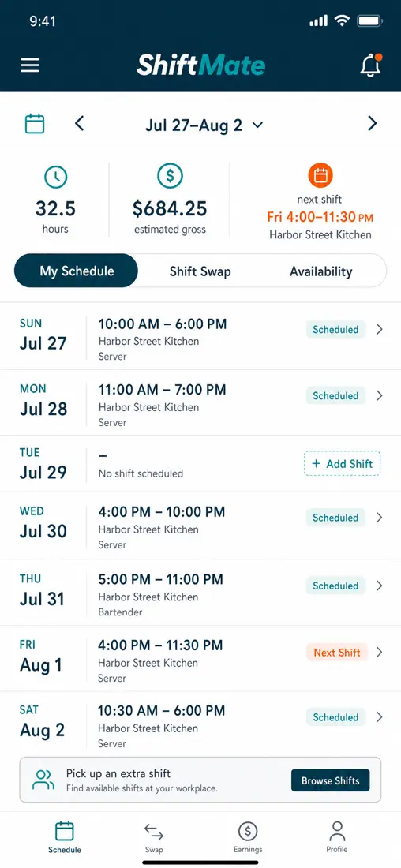Tap the orange next shift calendar icon
Viewport: 401px width, 868px height.
click(x=320, y=176)
